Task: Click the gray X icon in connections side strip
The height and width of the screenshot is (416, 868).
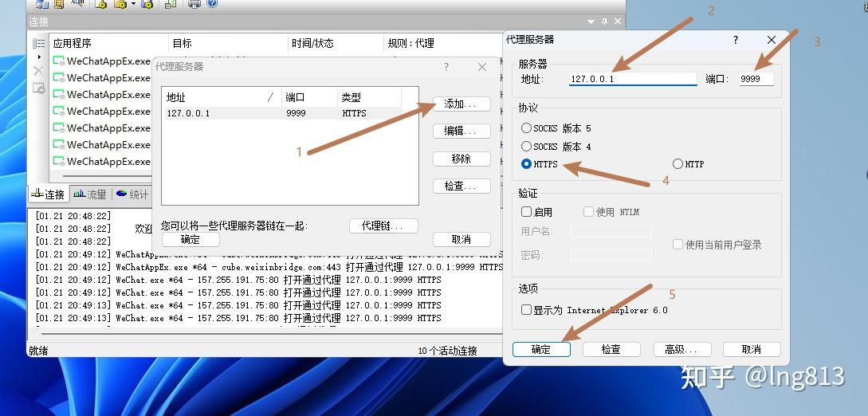Action: (38, 71)
